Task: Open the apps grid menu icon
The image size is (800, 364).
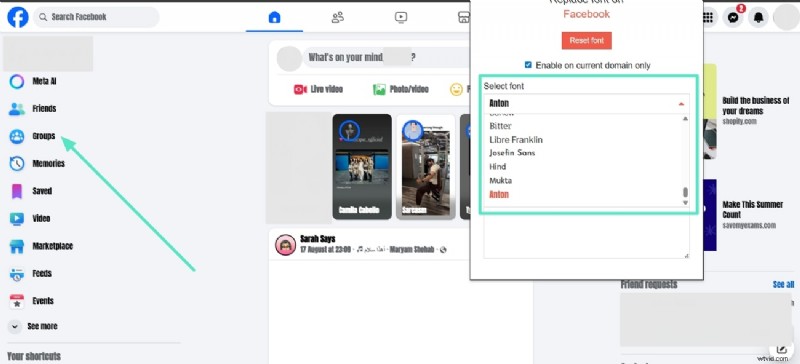Action: click(708, 18)
